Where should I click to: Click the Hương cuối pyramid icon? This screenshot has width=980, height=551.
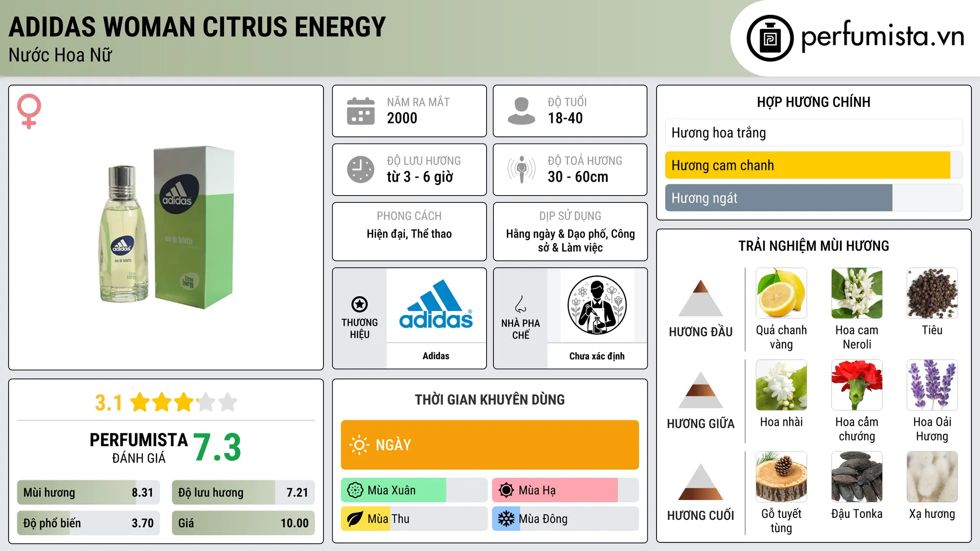[x=701, y=482]
